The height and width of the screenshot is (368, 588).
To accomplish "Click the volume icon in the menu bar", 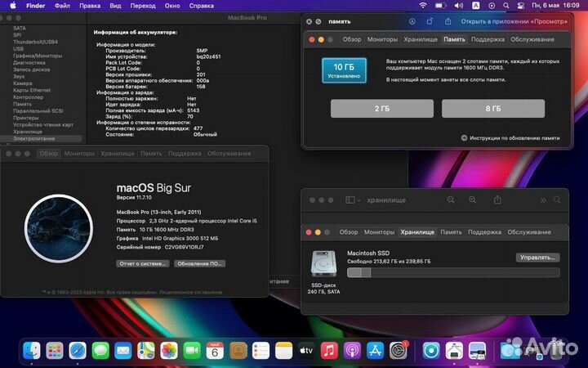I will [458, 6].
